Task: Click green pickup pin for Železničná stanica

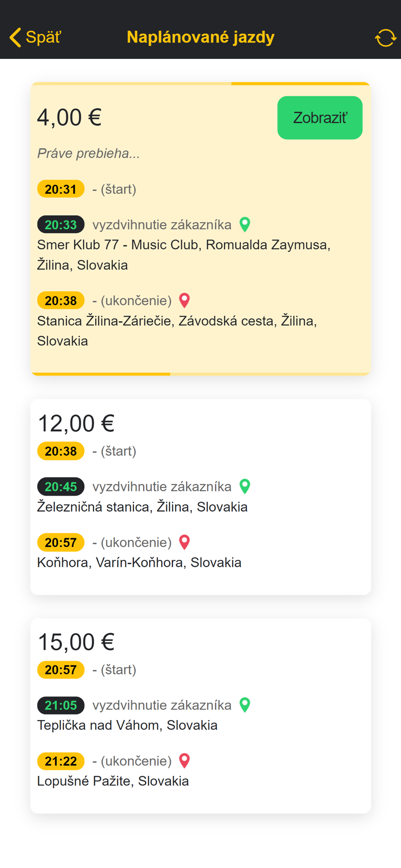Action: click(x=245, y=487)
